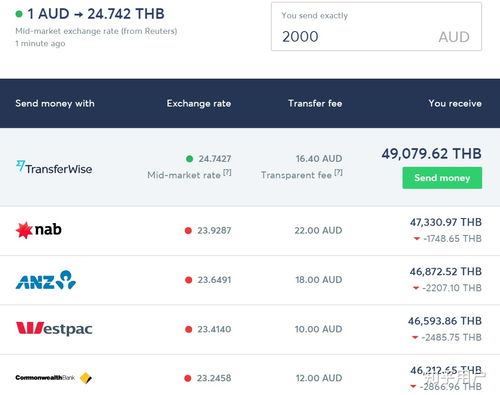Click the 1 AUD to 24.742 THB rate heading
500x395 pixels.
96,14
